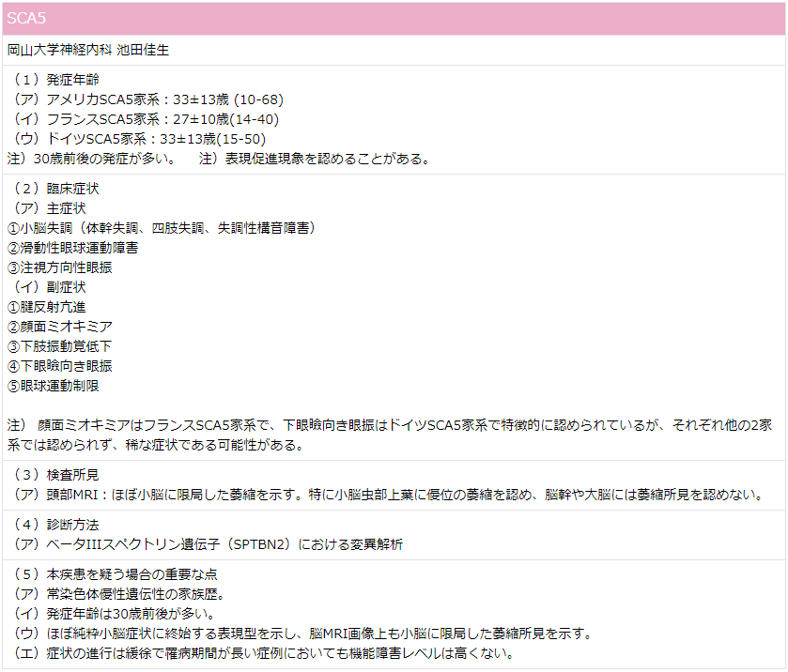Image resolution: width=788 pixels, height=672 pixels.
Task: Click the subheading （イ）副症状
Action: click(47, 287)
